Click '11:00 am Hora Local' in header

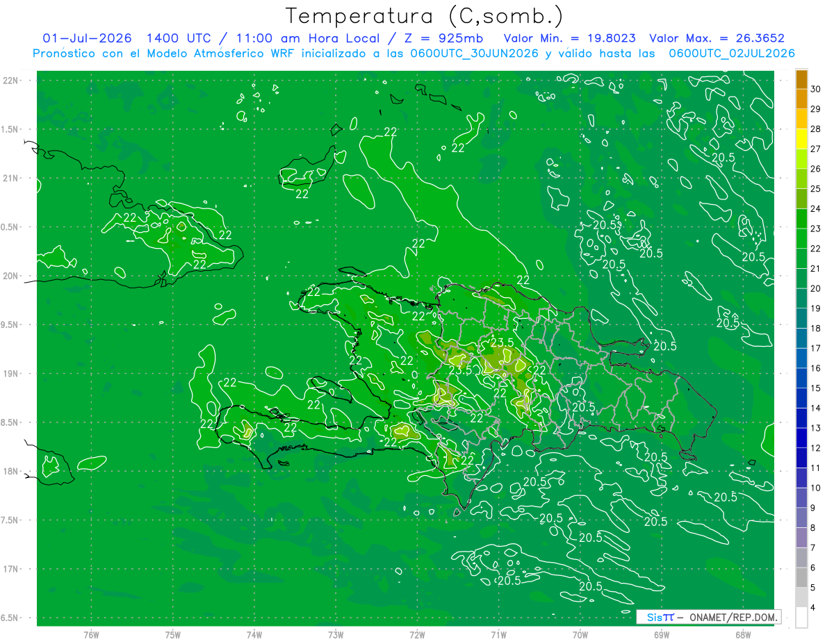[x=308, y=38]
